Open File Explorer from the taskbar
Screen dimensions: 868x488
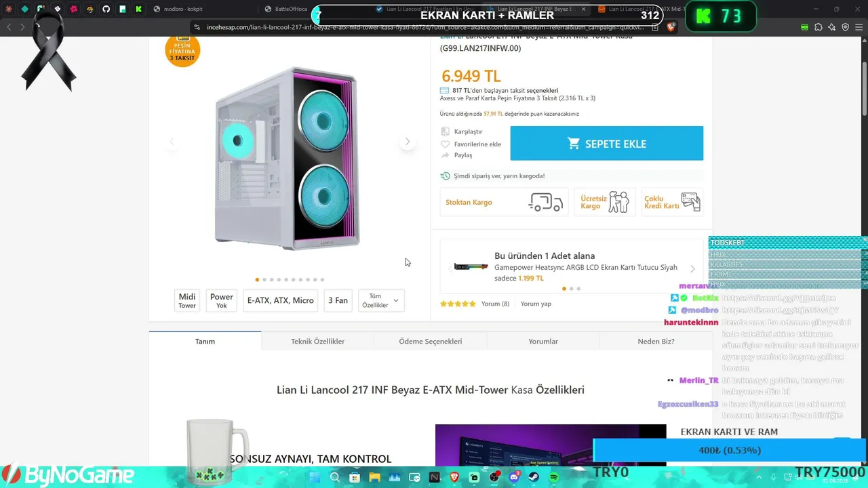click(x=374, y=477)
